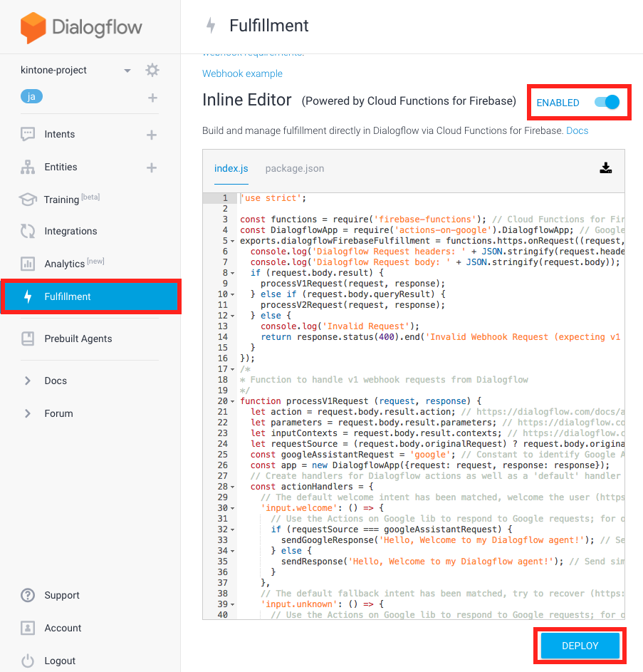Download the inline editor code

pyautogui.click(x=606, y=168)
